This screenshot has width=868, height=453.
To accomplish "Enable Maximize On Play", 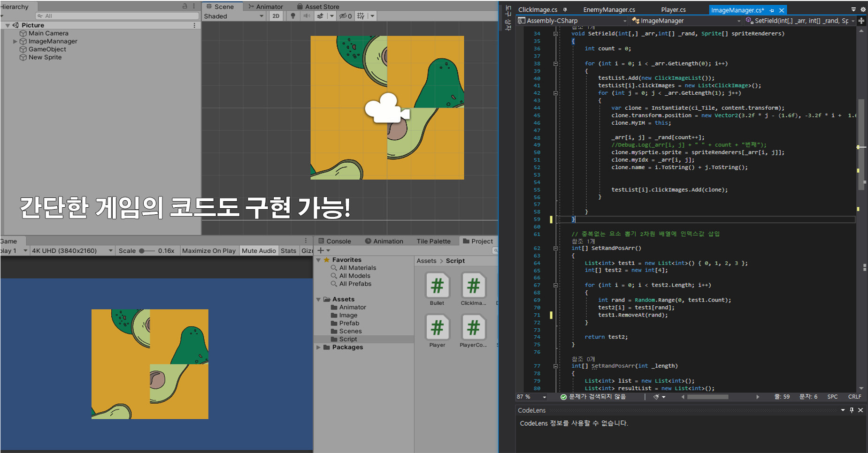I will pyautogui.click(x=209, y=251).
